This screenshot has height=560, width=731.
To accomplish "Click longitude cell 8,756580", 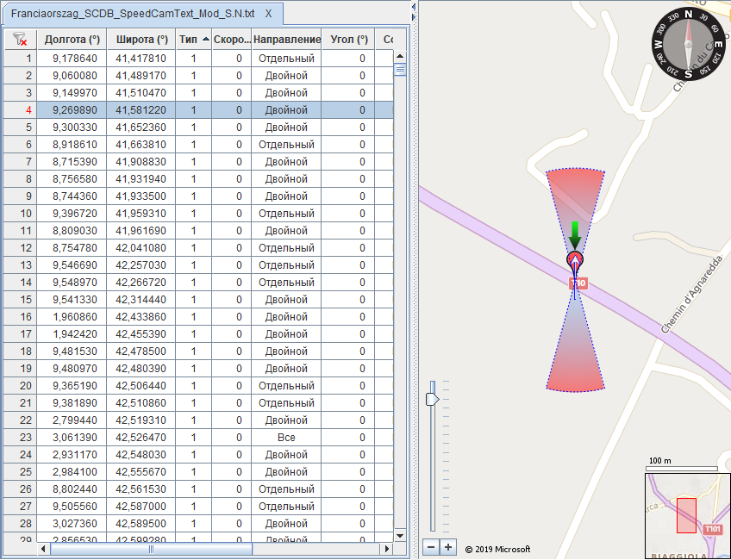I will 72,179.
